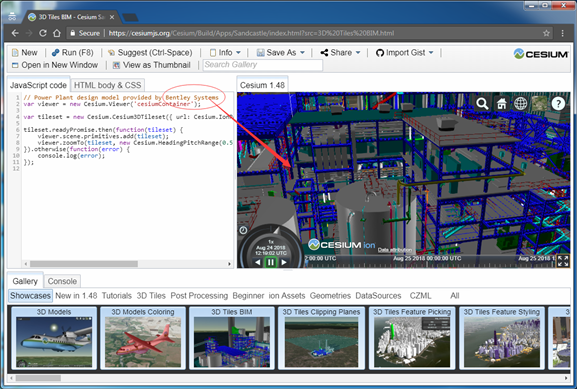Open 3D Tiles Clipping Planes thumbnail
Screen dimensions: 577x389
point(321,338)
